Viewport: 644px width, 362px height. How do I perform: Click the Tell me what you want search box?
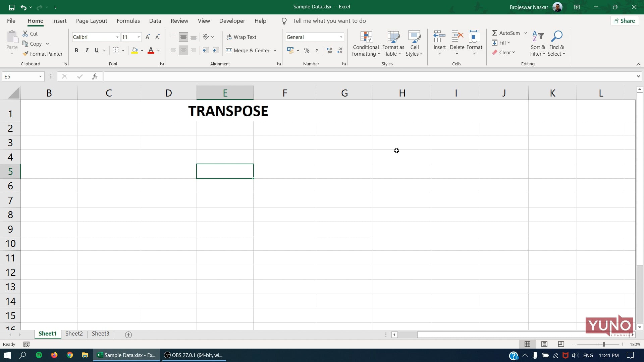329,21
